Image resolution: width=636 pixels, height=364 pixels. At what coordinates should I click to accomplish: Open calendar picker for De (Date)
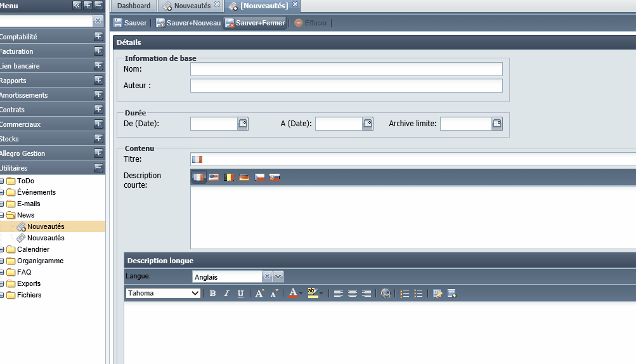(243, 124)
